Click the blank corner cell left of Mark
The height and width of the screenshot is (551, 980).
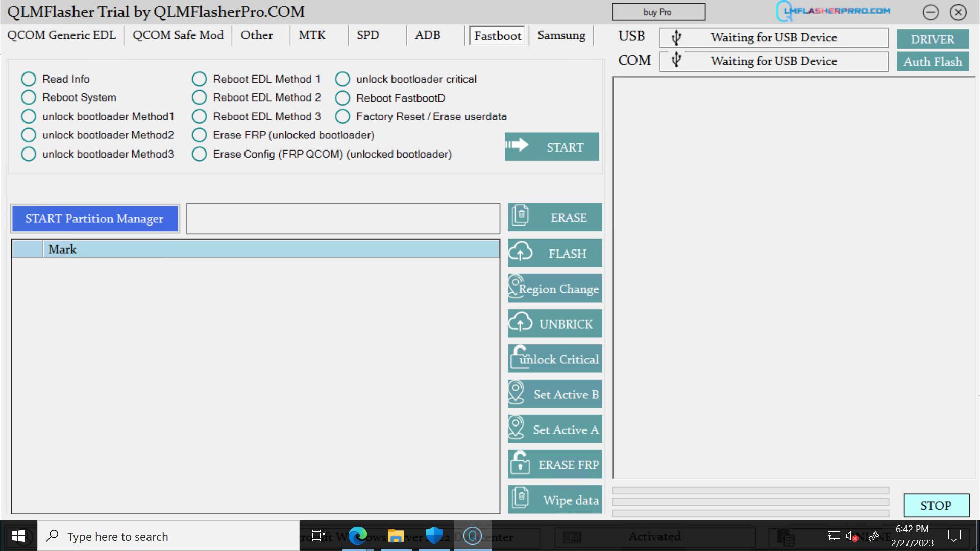click(28, 249)
